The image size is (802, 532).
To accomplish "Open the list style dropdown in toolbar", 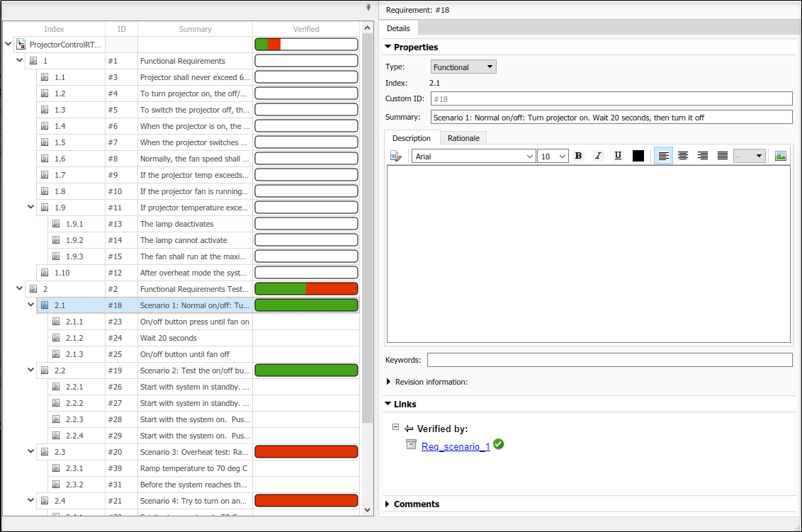I will point(750,156).
